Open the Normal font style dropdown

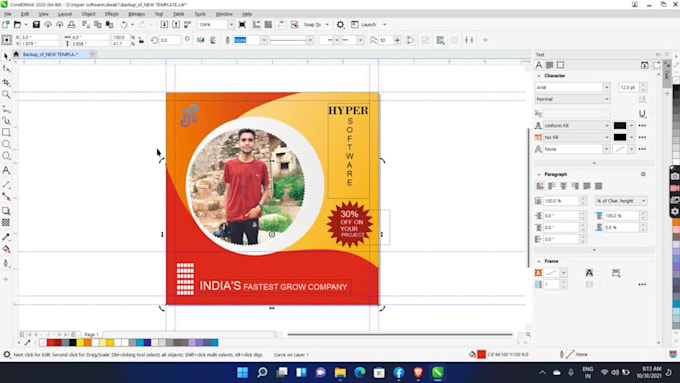(606, 99)
